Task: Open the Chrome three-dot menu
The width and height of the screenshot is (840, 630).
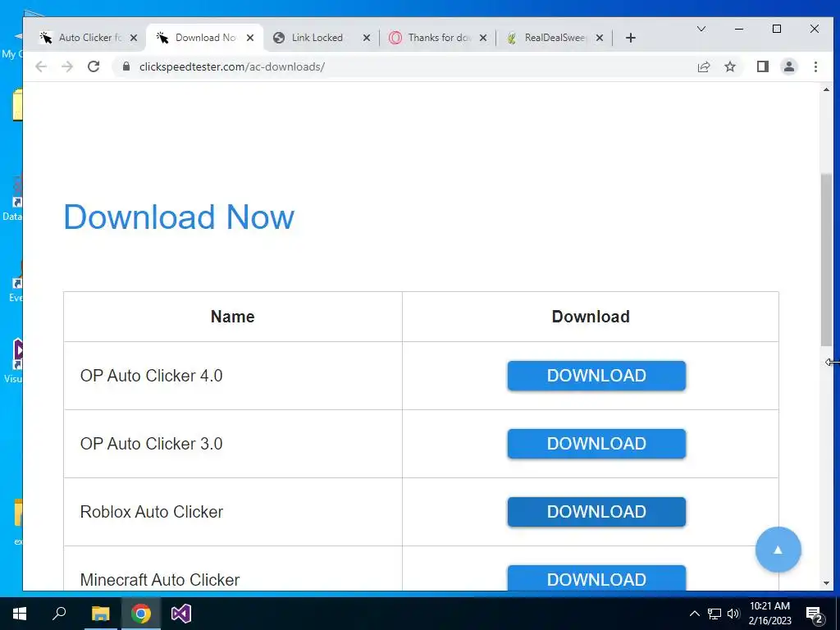Action: (815, 66)
